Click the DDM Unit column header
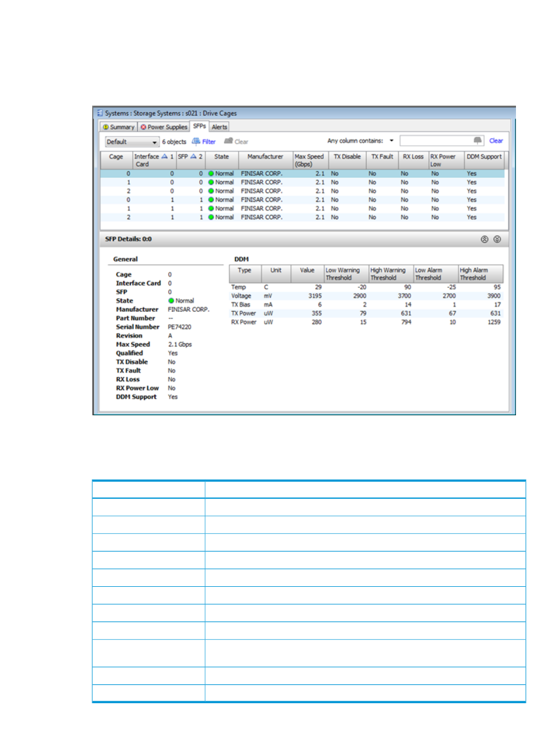Image resolution: width=560 pixels, height=746 pixels. tap(276, 274)
